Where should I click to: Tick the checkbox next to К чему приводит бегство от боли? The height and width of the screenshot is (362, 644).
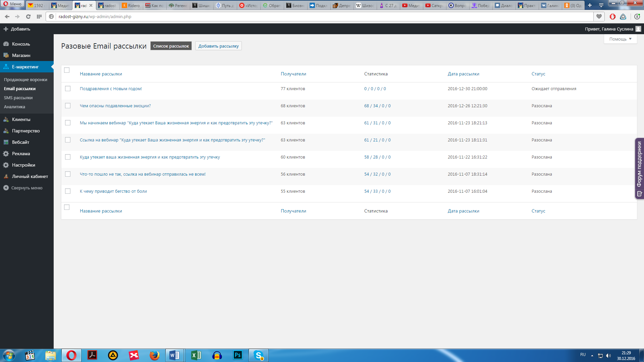(68, 191)
